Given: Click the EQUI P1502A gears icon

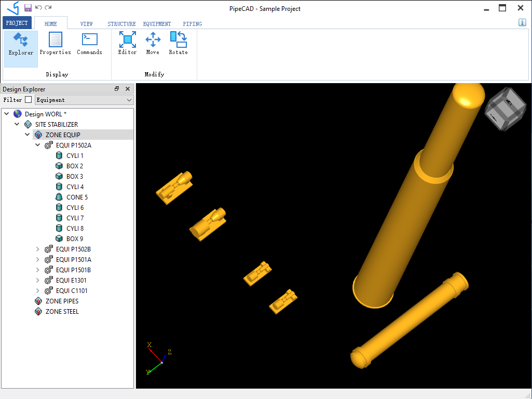Looking at the screenshot, I should coord(49,145).
